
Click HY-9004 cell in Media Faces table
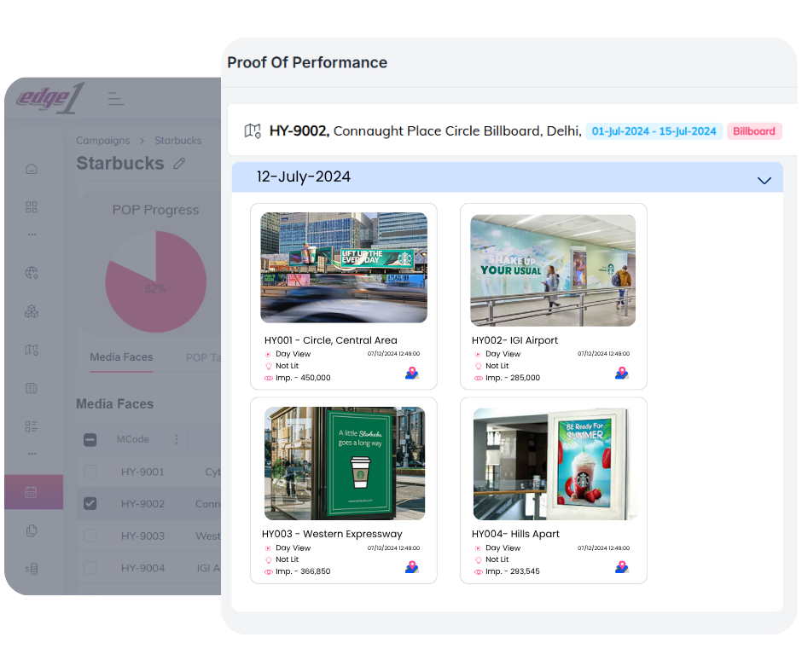(x=142, y=568)
